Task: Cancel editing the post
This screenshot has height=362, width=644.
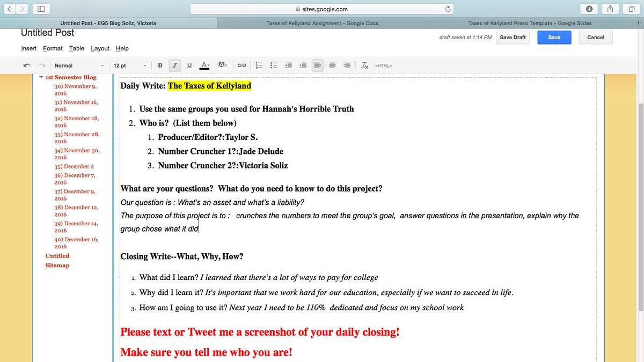Action: [596, 38]
